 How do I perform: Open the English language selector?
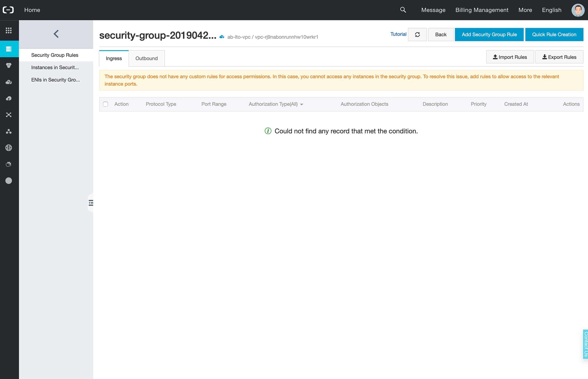(x=552, y=10)
